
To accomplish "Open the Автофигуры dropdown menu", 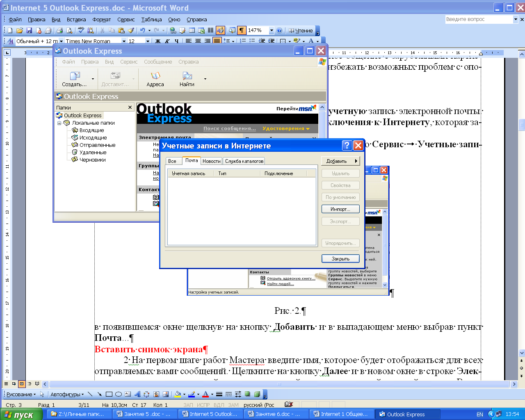I will point(67,394).
